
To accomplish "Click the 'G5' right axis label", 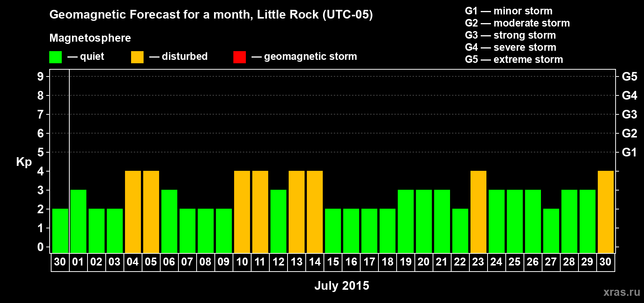I will point(630,77).
